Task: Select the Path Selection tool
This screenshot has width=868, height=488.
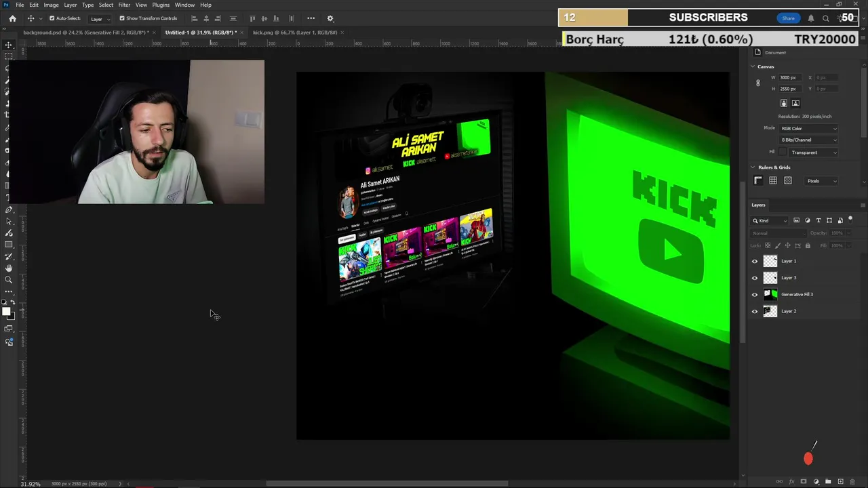Action: pyautogui.click(x=8, y=222)
